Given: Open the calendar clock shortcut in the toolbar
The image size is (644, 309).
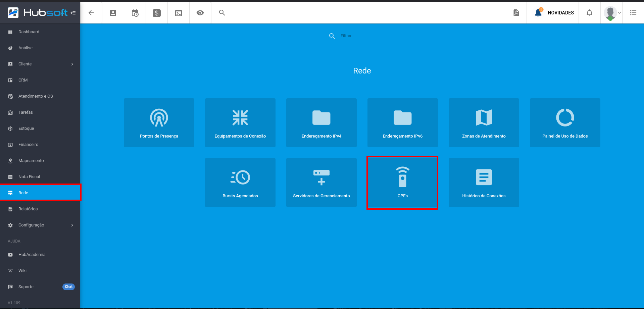Looking at the screenshot, I should point(135,13).
